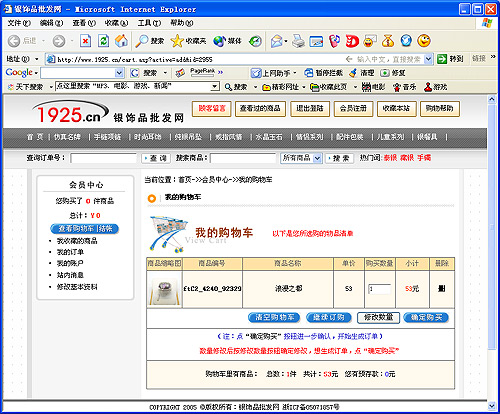Image resolution: width=500 pixels, height=414 pixels.
Task: Print page using printer icon
Action: [298, 41]
